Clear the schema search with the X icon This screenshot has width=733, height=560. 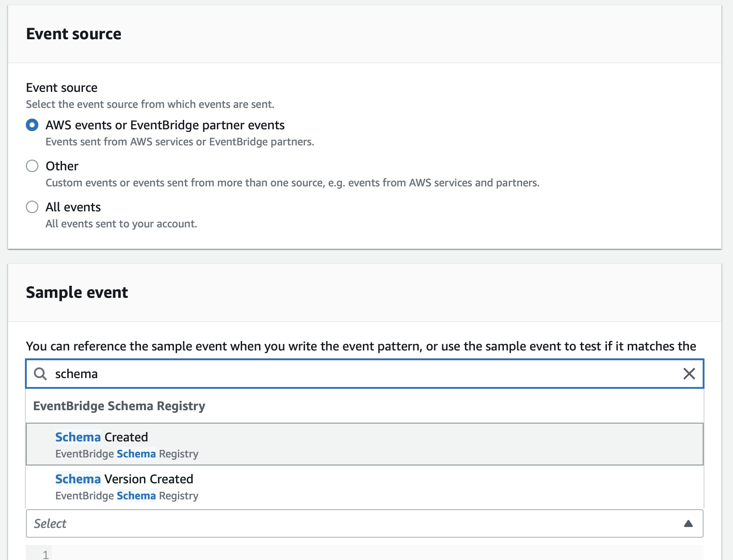point(689,374)
